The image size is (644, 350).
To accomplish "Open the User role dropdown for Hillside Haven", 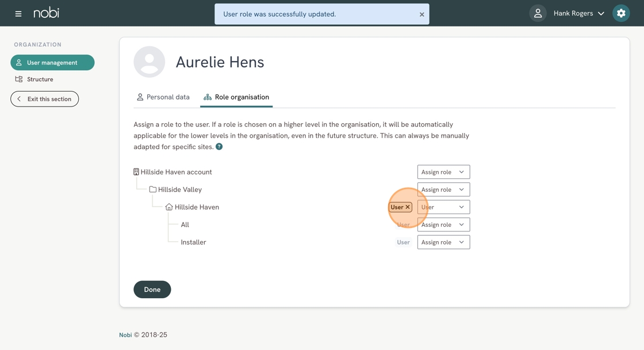I will click(x=443, y=207).
